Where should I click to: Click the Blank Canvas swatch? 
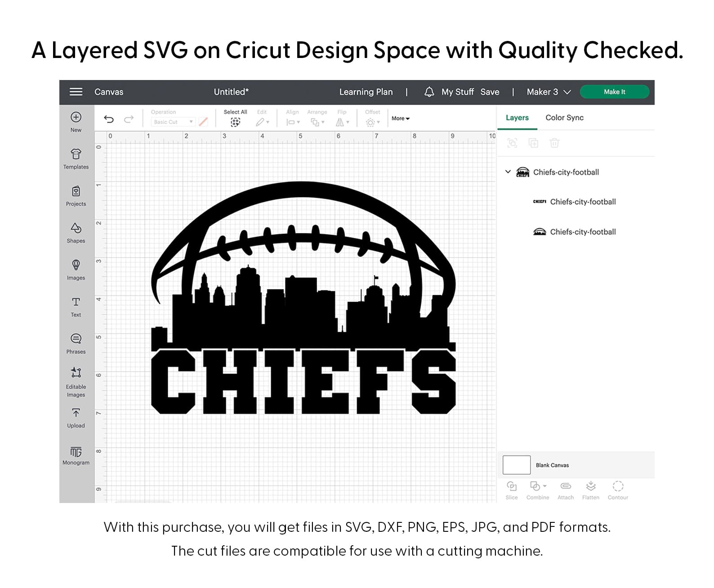pos(517,465)
